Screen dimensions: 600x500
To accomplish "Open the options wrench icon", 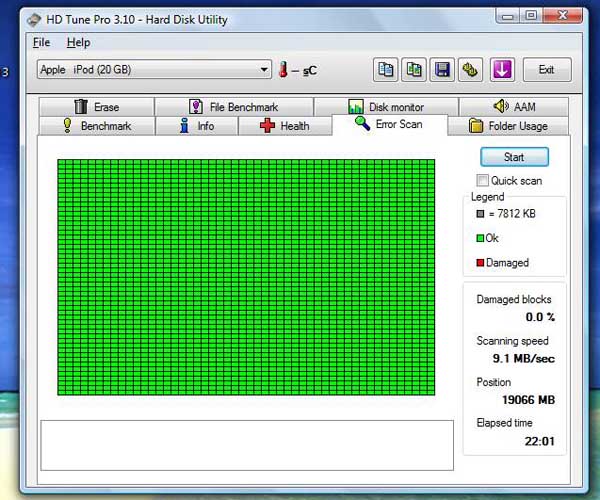I will pos(469,69).
